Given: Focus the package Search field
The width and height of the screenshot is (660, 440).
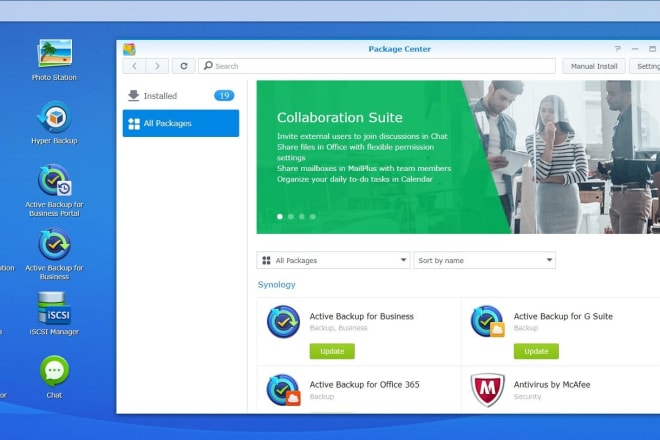Looking at the screenshot, I should [x=377, y=66].
